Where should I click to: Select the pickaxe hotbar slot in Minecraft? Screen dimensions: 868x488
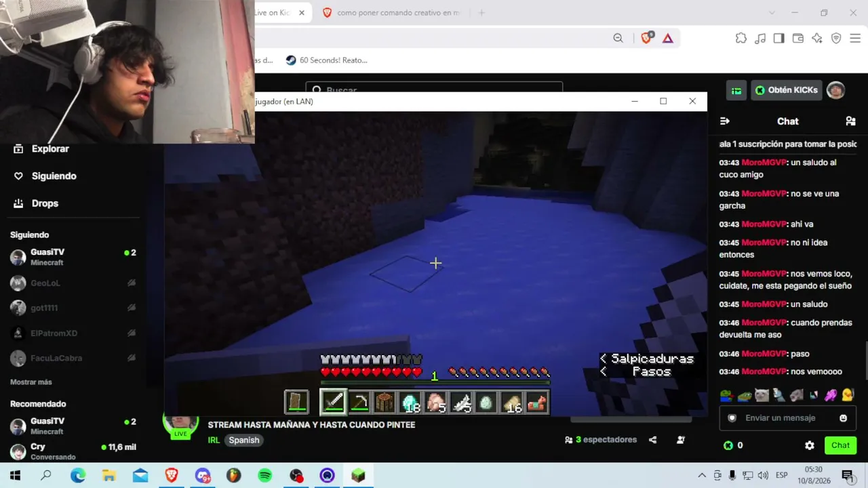coord(359,403)
